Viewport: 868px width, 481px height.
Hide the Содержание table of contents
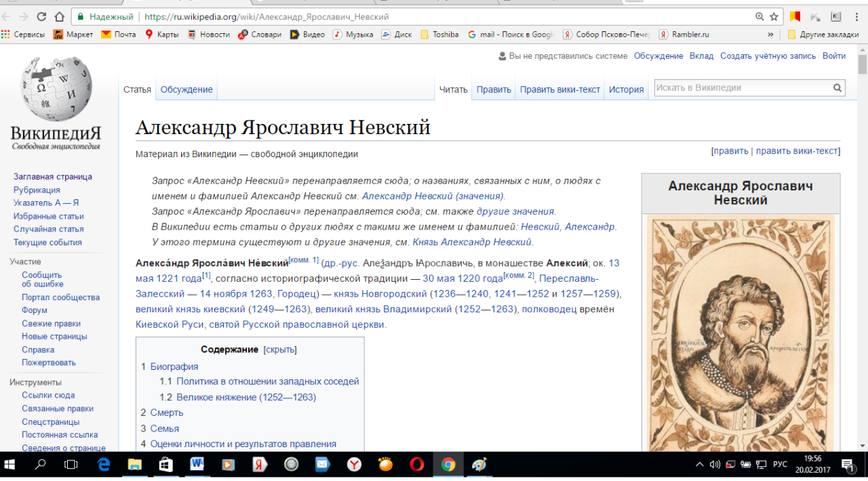pos(280,350)
